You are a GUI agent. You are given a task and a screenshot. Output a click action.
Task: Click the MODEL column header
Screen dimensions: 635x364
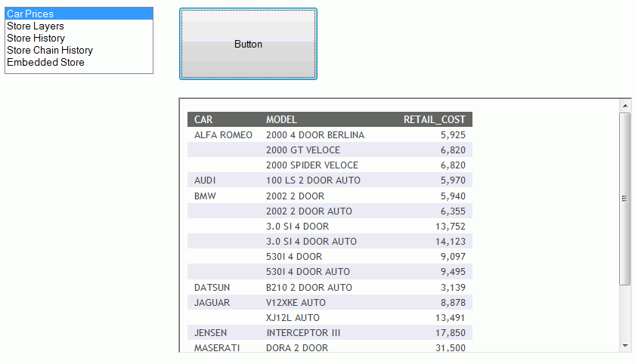[281, 120]
